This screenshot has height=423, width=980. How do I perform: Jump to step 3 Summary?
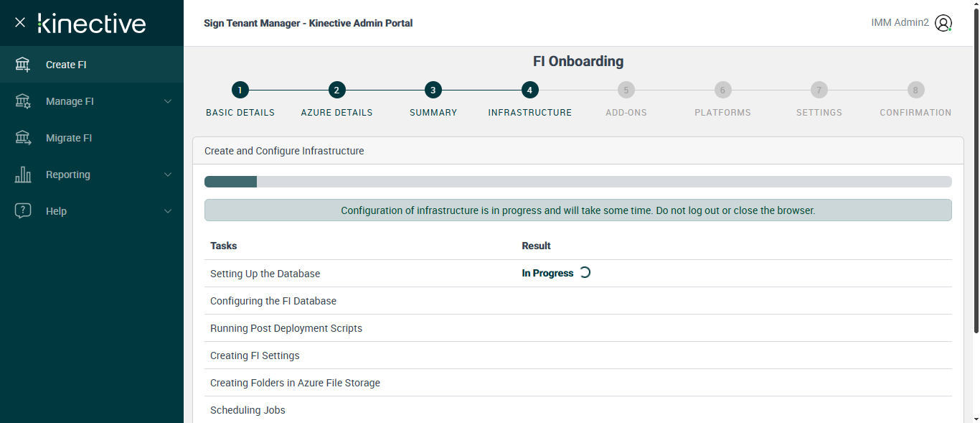[433, 90]
